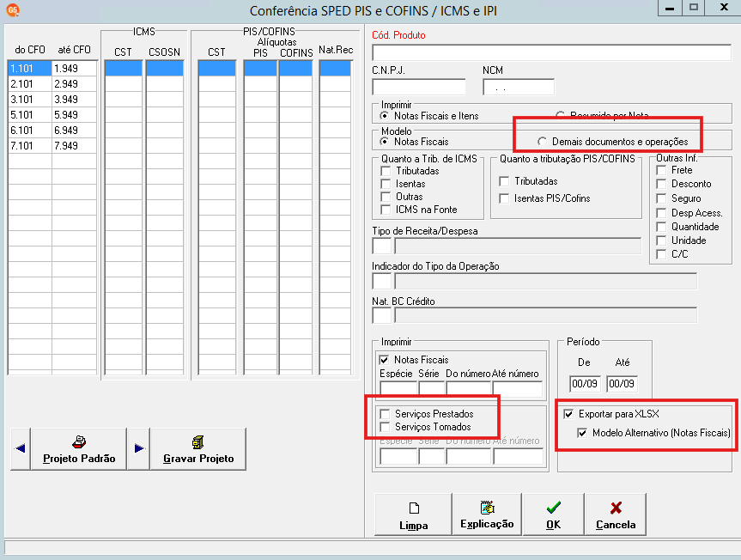Click the 'Indicador do Tipo da Operação' code field
Screen dimensions: 741x560
pos(382,281)
